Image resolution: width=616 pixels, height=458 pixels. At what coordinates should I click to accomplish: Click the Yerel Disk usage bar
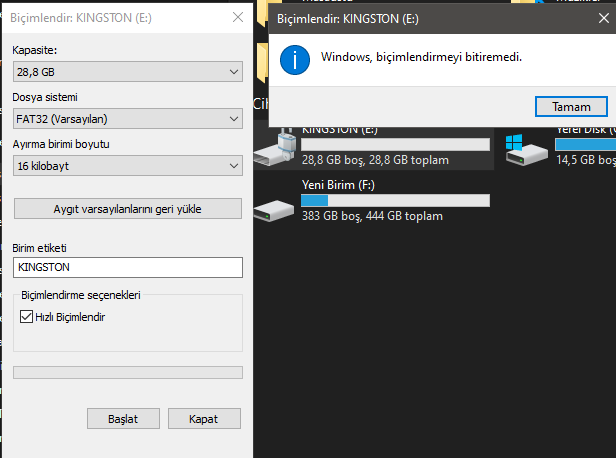(585, 144)
